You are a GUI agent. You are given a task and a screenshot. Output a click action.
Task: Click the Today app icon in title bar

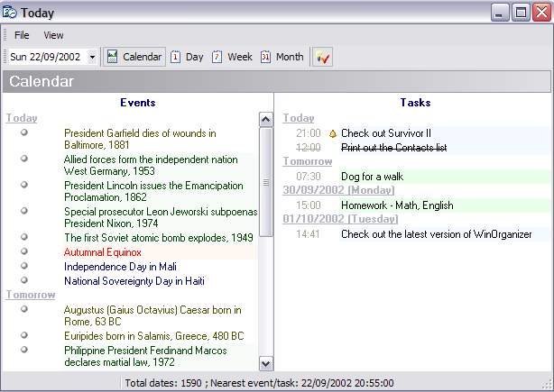tap(11, 13)
